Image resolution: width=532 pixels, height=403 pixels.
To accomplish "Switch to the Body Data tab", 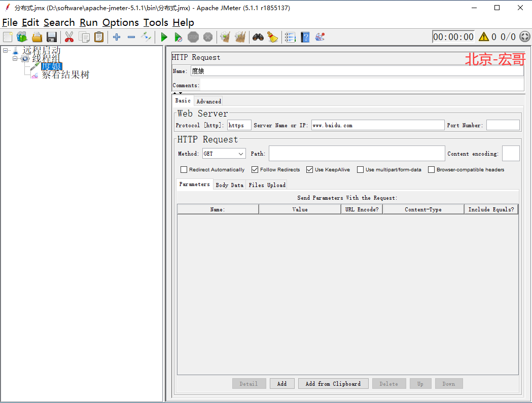I will pos(230,185).
